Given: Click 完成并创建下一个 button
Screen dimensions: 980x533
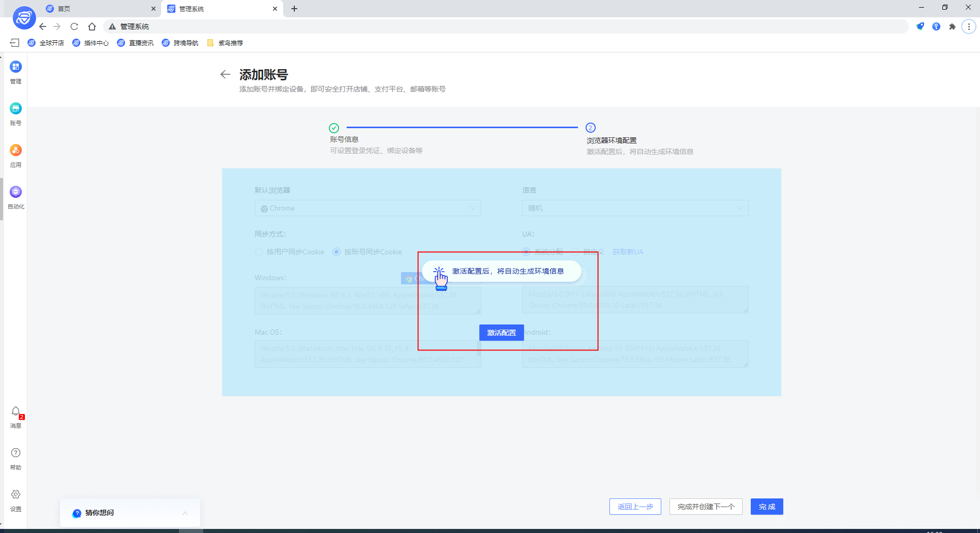Looking at the screenshot, I should tap(706, 507).
